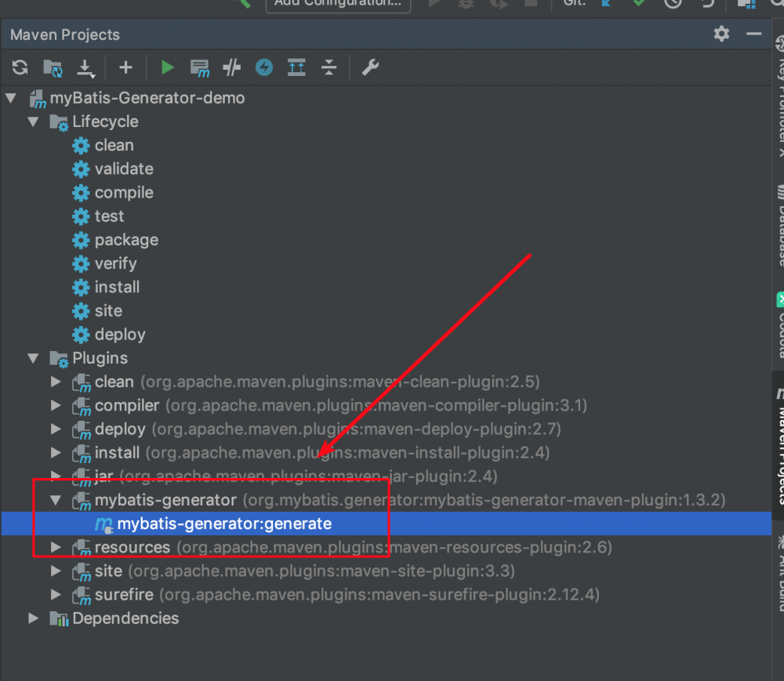Click the Plugins folder label

(x=100, y=358)
